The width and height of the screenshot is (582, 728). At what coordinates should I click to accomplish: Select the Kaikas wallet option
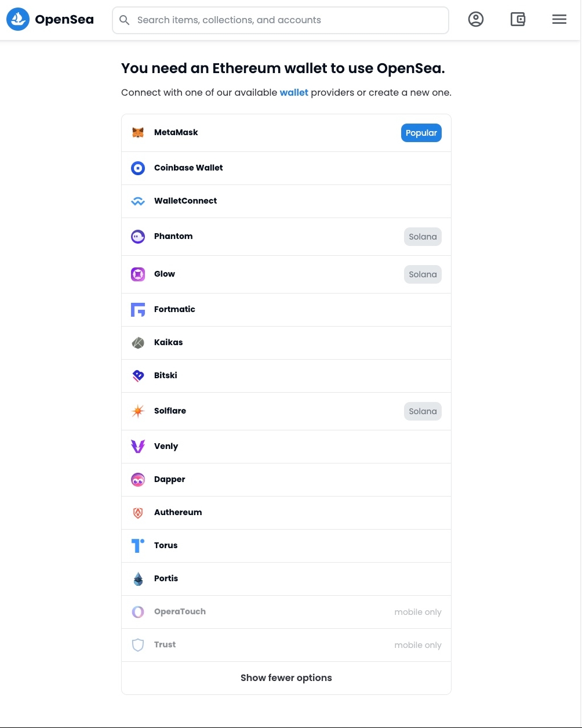click(x=286, y=343)
